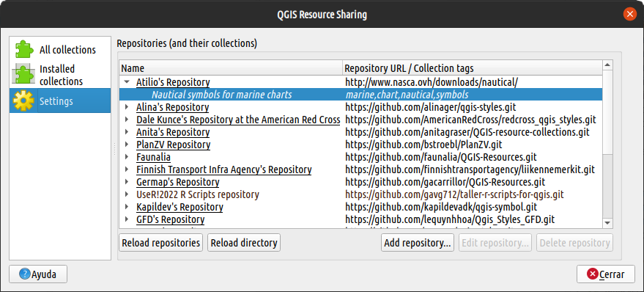Select Nautical symbols for marine charts row
This screenshot has height=292, width=644.
[360, 95]
